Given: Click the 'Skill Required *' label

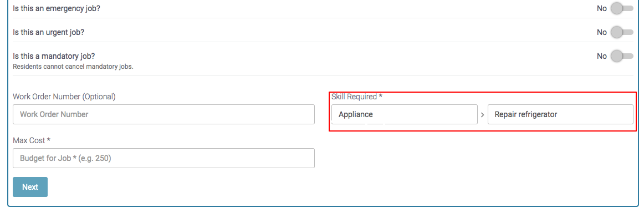Looking at the screenshot, I should [x=357, y=97].
